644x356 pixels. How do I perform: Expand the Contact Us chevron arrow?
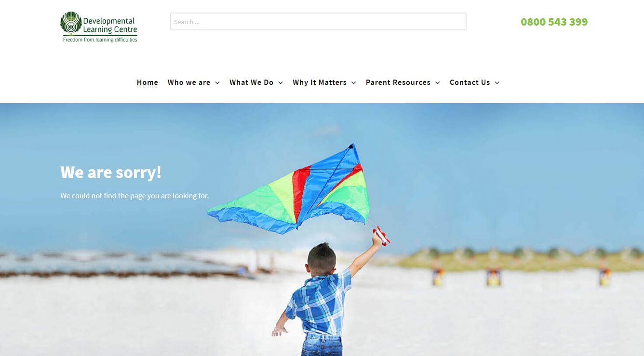497,83
